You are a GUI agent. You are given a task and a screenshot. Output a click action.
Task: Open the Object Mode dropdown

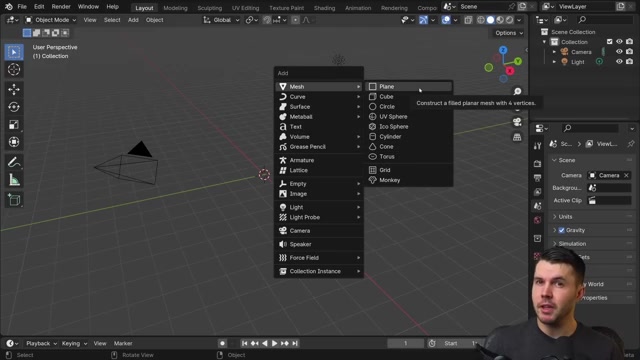click(51, 20)
